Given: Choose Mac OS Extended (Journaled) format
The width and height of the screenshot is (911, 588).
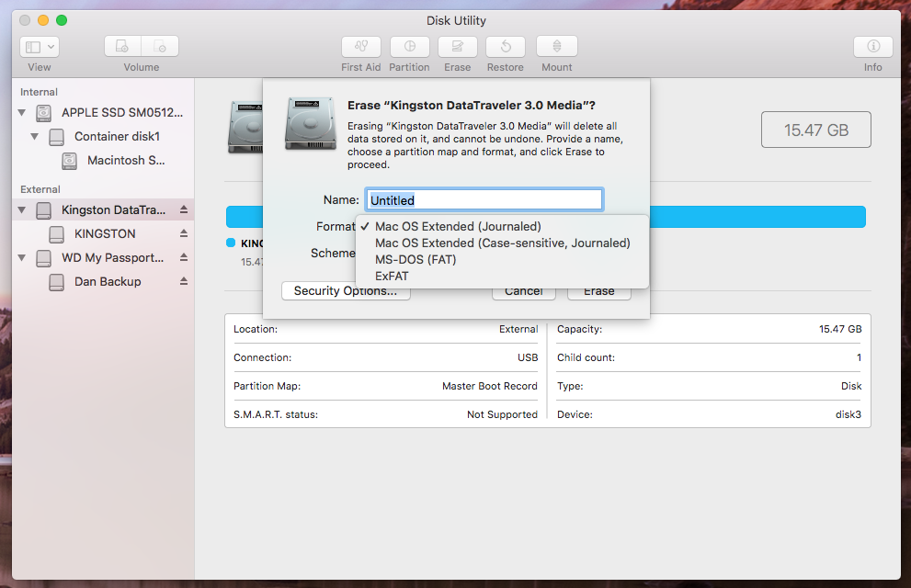Looking at the screenshot, I should (x=502, y=226).
